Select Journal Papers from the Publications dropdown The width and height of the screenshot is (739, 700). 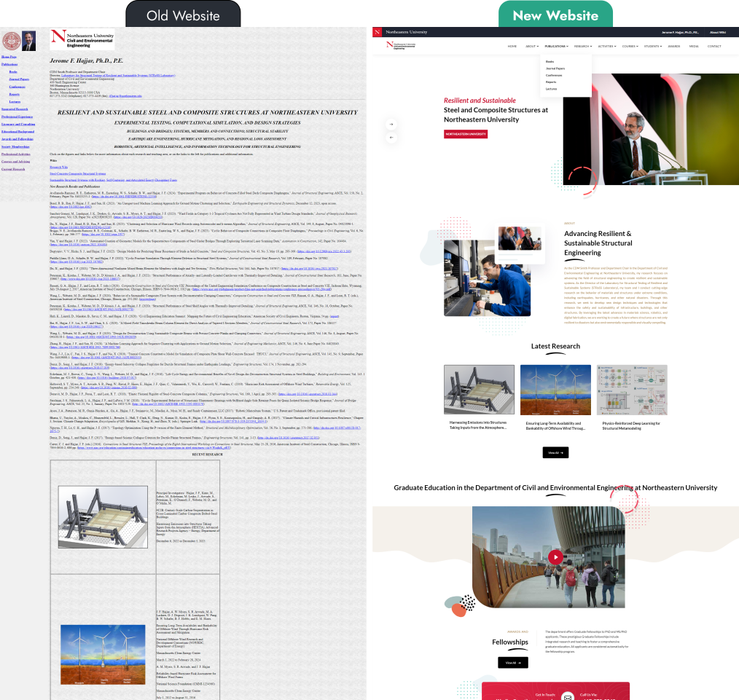tap(557, 68)
